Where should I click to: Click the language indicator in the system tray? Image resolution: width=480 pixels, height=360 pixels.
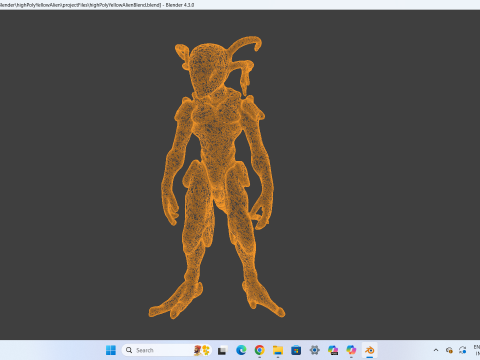(x=477, y=350)
